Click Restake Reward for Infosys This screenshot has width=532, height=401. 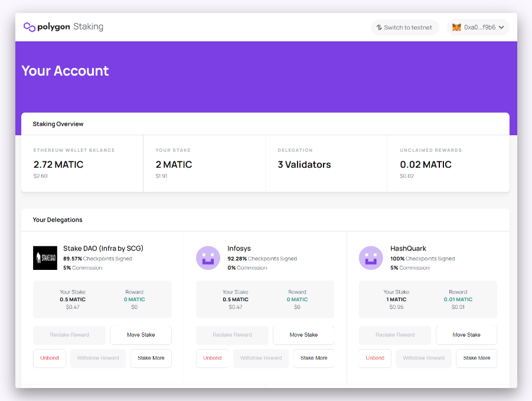[x=232, y=335]
